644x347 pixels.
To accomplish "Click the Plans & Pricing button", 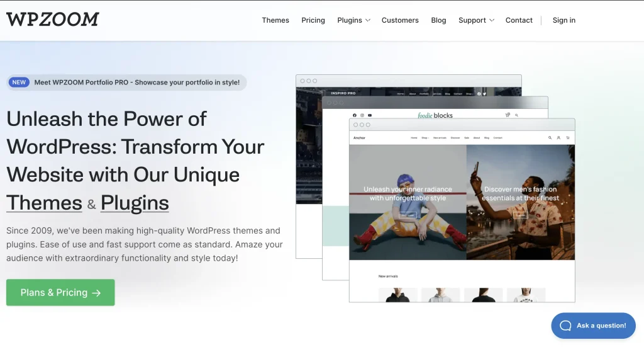I will 60,292.
